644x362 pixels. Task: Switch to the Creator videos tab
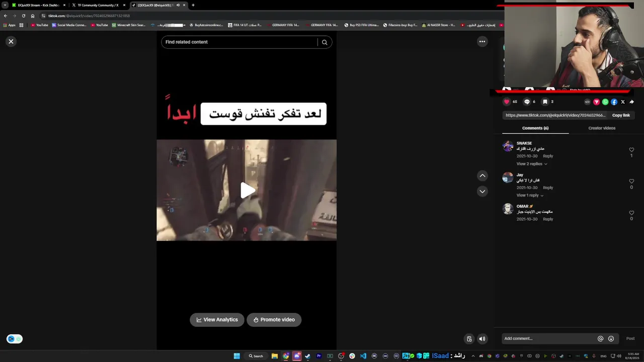(x=602, y=128)
